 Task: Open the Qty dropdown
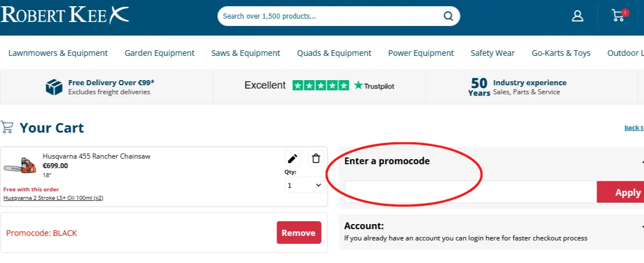pyautogui.click(x=304, y=185)
